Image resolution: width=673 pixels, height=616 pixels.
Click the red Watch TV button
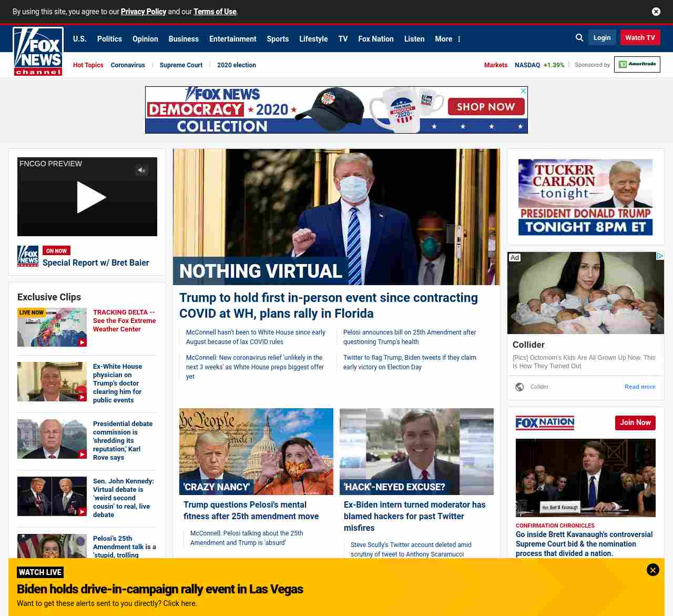tap(640, 37)
